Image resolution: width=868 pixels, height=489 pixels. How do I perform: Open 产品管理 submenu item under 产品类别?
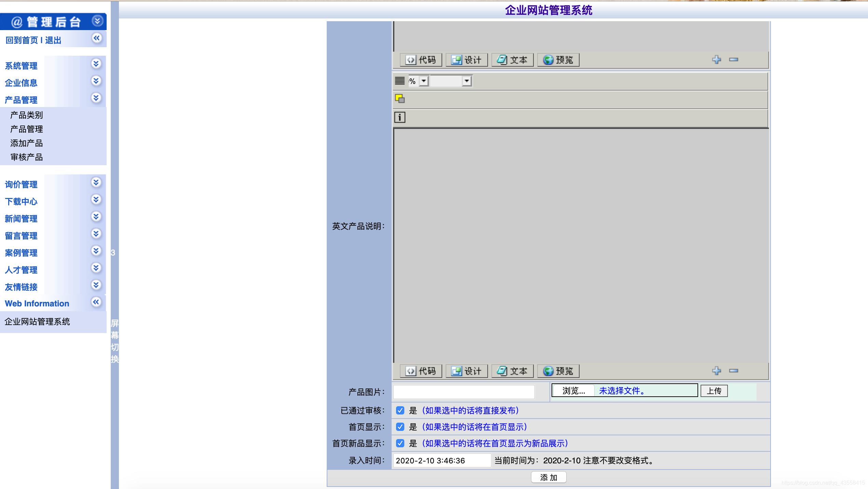coord(27,129)
